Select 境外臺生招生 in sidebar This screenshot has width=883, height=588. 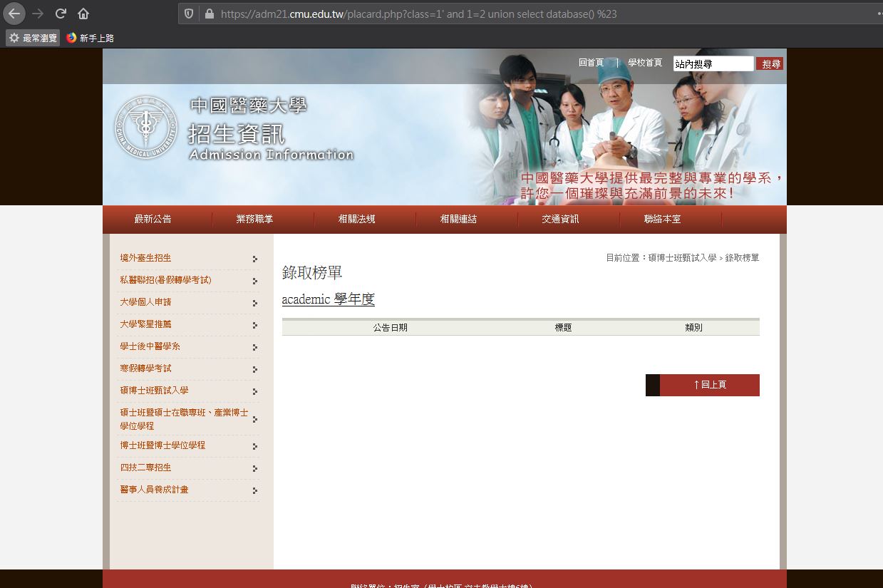click(x=145, y=258)
